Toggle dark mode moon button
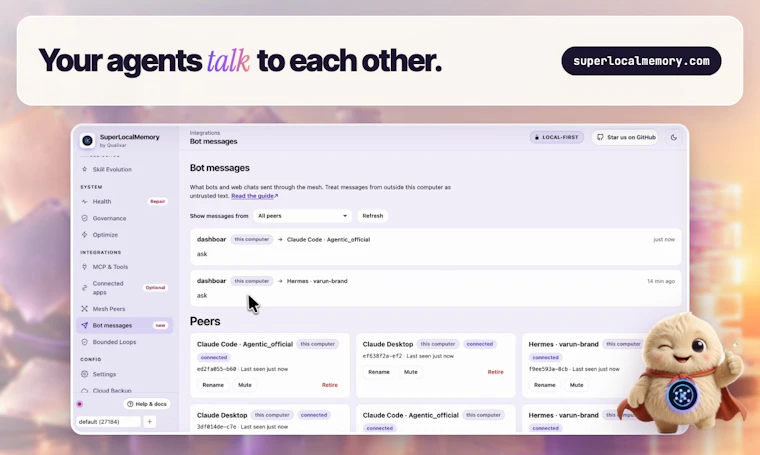The width and height of the screenshot is (760, 455). pyautogui.click(x=674, y=137)
